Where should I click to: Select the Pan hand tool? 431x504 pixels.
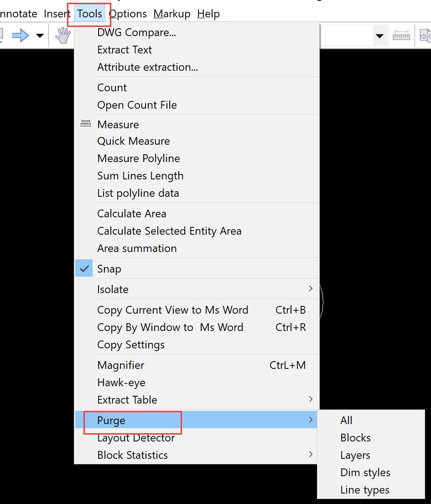63,35
